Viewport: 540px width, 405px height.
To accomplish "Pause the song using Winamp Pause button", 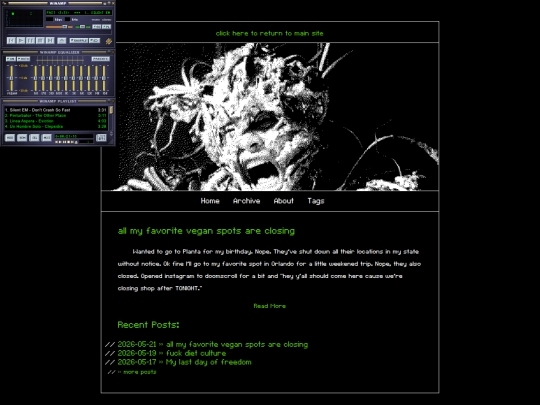I will [x=30, y=40].
